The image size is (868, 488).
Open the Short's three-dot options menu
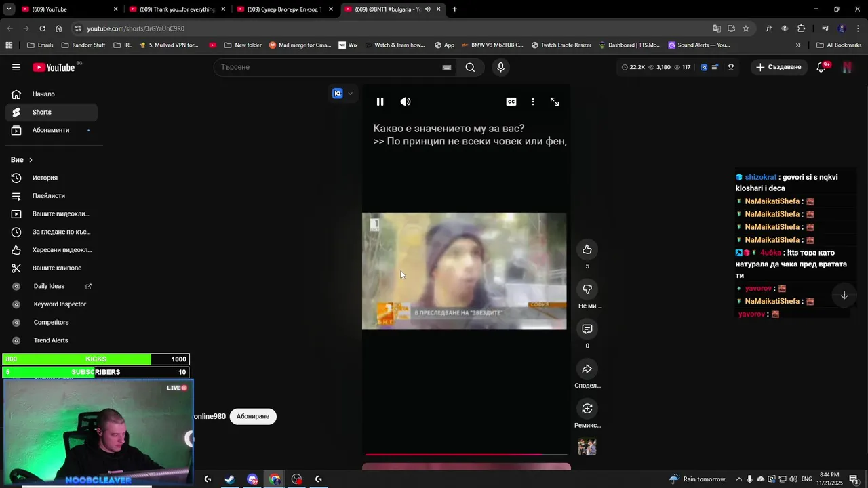coord(533,102)
